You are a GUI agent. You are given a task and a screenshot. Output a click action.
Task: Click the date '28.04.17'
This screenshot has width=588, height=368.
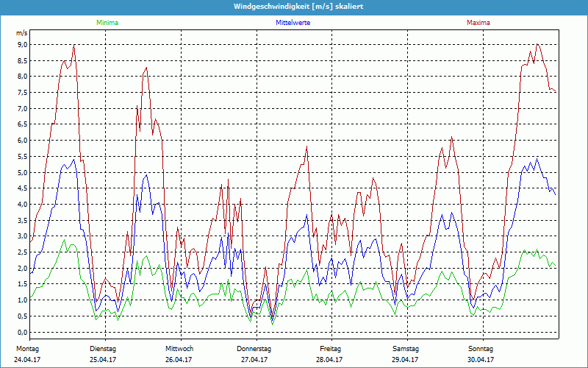pos(329,360)
